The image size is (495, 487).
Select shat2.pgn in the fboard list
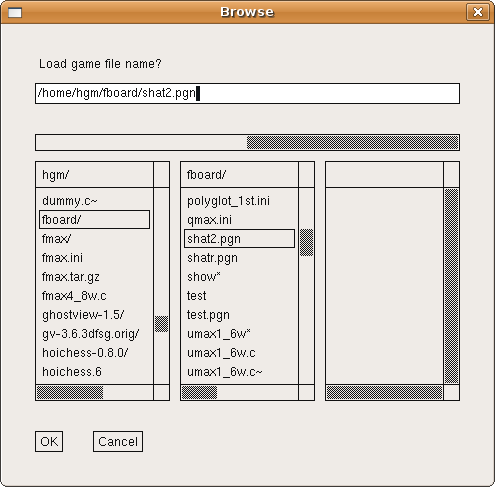pos(239,239)
